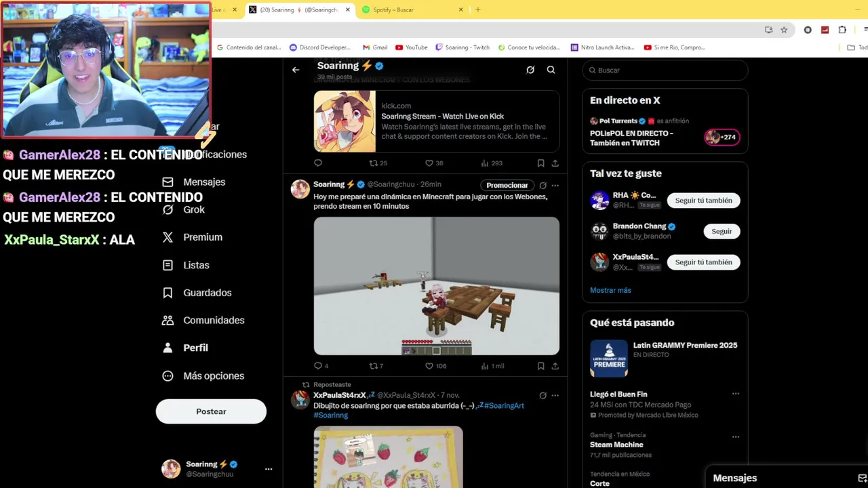This screenshot has width=868, height=488.
Task: Share the Kick link post
Action: (555, 163)
